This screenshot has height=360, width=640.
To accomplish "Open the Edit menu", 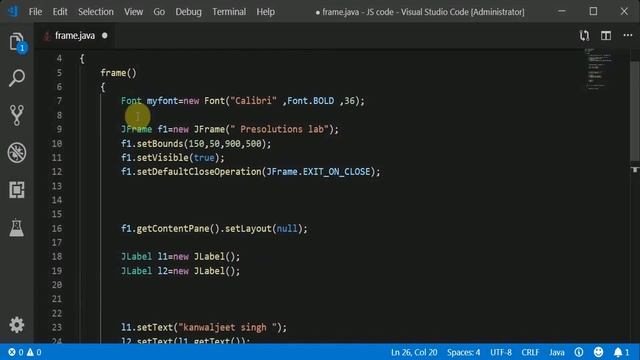I will coord(60,12).
